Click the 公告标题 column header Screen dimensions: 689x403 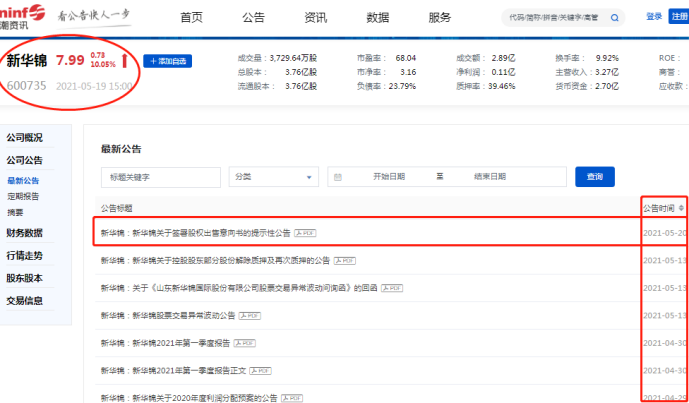[117, 208]
